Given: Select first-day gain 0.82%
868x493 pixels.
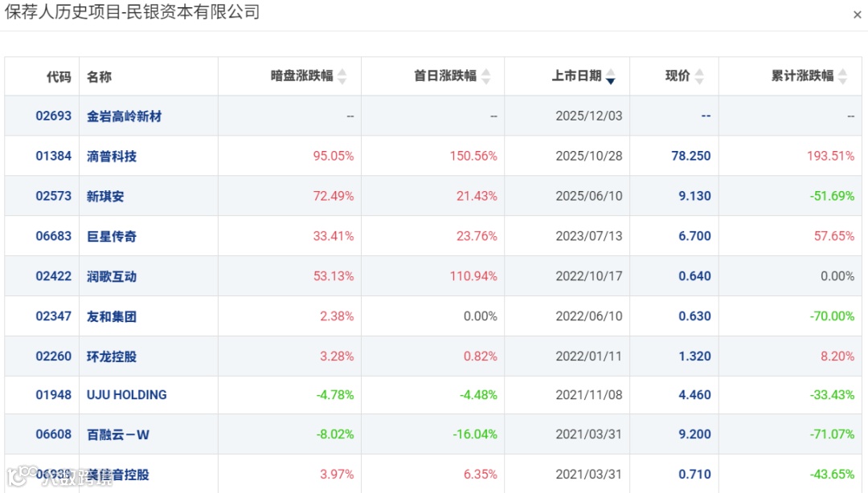Looking at the screenshot, I should [x=480, y=357].
